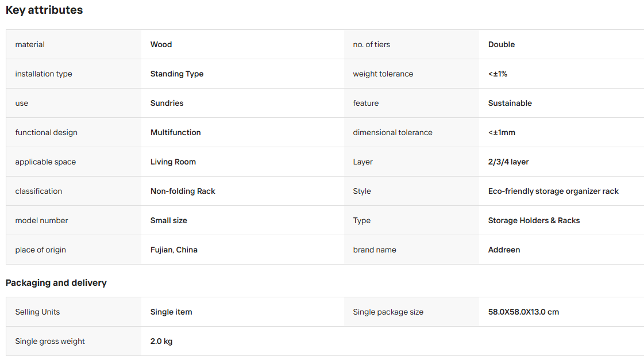Click the Addreen brand name
The width and height of the screenshot is (644, 356).
pos(504,250)
